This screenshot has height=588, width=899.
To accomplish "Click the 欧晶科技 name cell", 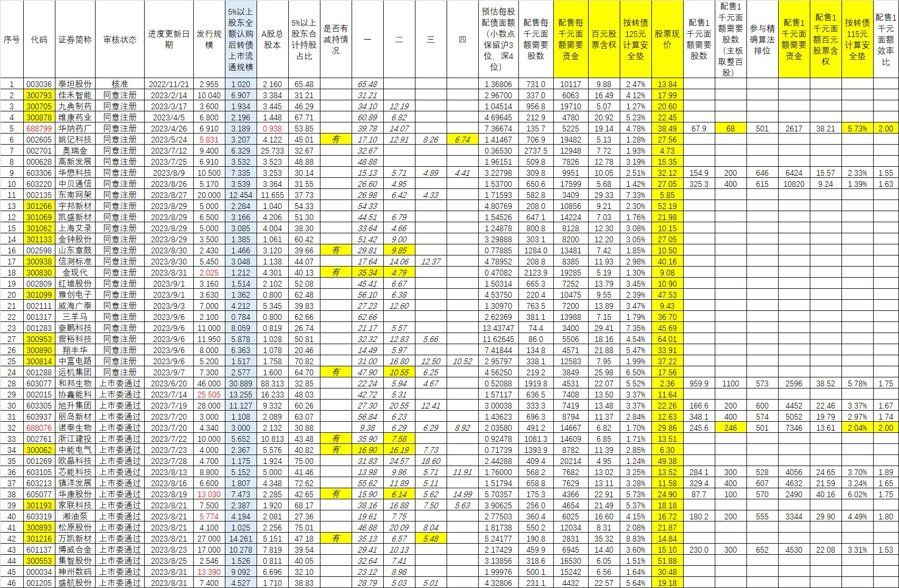I will (x=75, y=461).
